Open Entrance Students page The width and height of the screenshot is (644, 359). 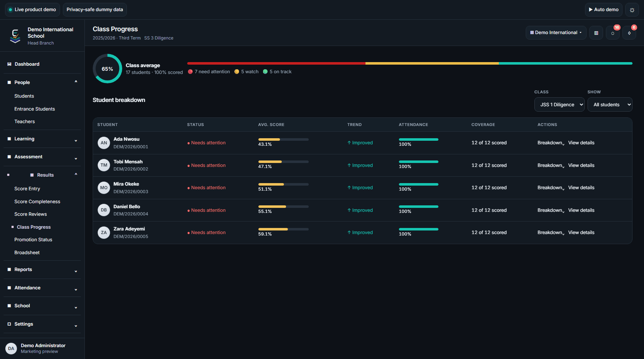(x=34, y=109)
